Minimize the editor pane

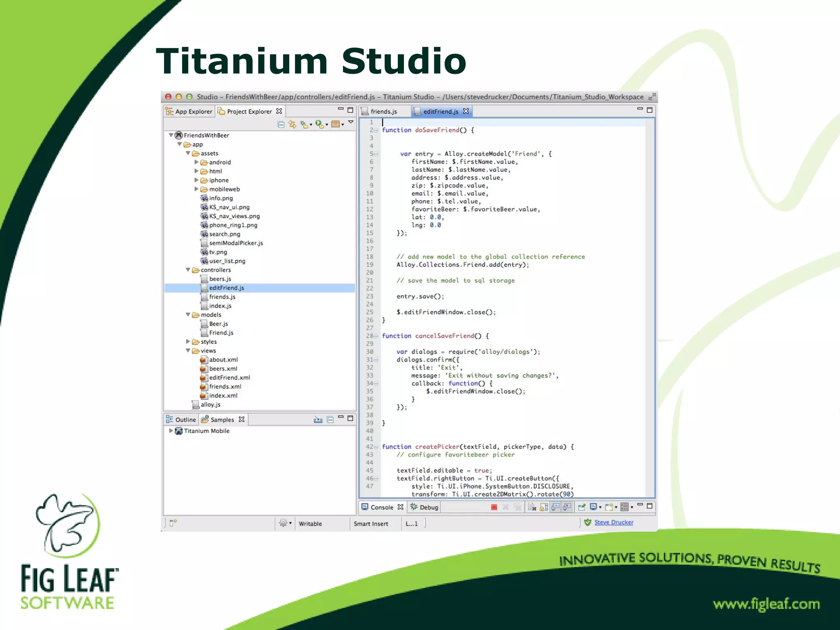[x=640, y=109]
